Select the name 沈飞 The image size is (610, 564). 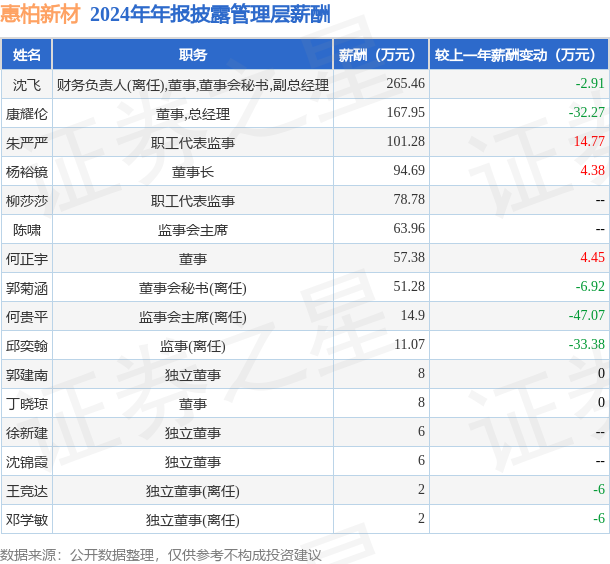coord(26,85)
